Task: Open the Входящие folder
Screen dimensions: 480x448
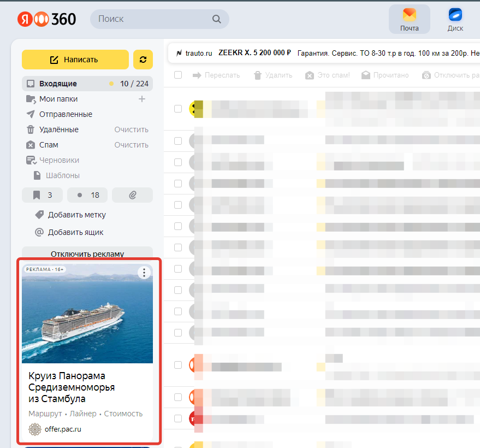Action: [x=87, y=84]
